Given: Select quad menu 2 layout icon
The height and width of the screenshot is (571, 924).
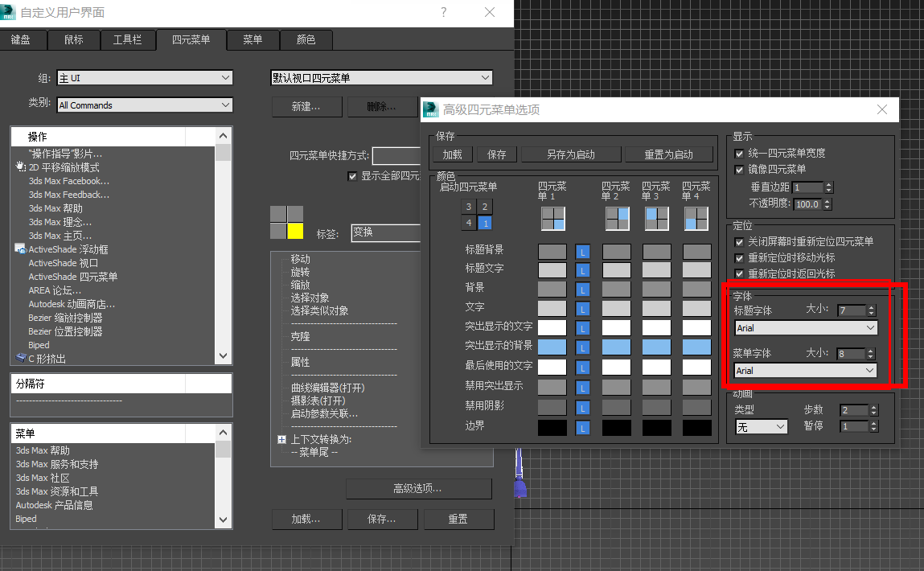Looking at the screenshot, I should [617, 219].
